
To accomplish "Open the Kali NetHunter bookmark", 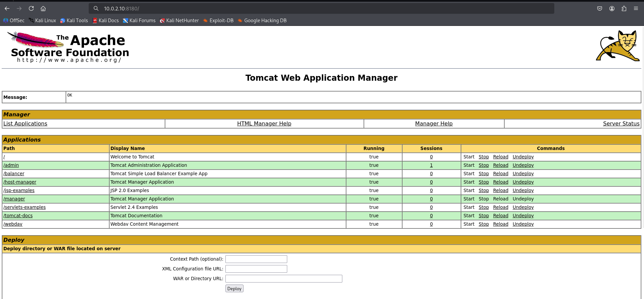I will pyautogui.click(x=179, y=21).
